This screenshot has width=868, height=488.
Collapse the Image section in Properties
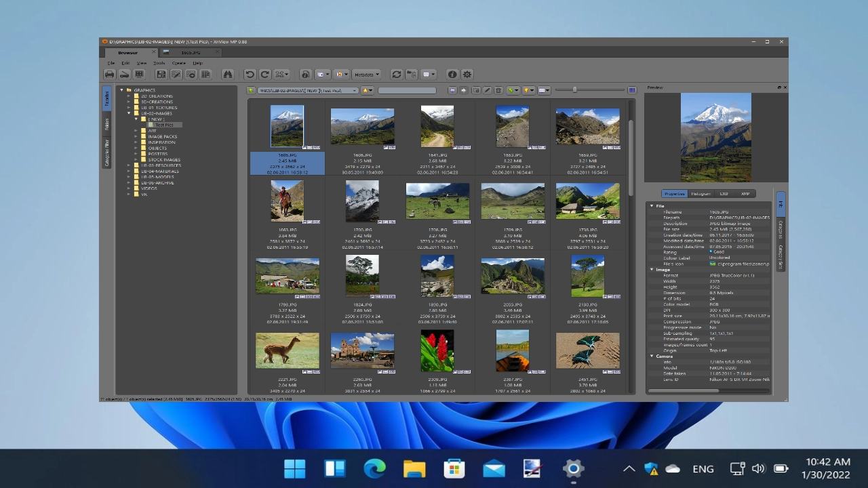tap(652, 269)
